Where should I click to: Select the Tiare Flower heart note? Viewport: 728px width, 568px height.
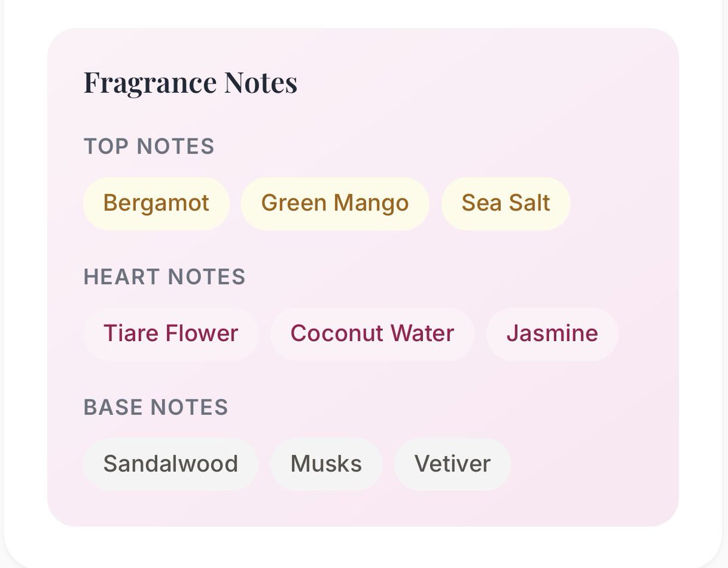[x=171, y=334]
